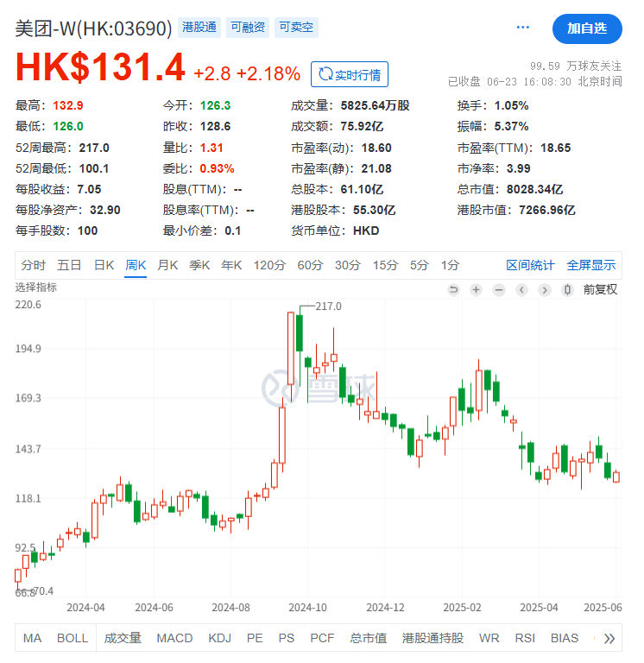644x663 pixels.
Task: Switch to 季K chart tab
Action: pos(199,266)
